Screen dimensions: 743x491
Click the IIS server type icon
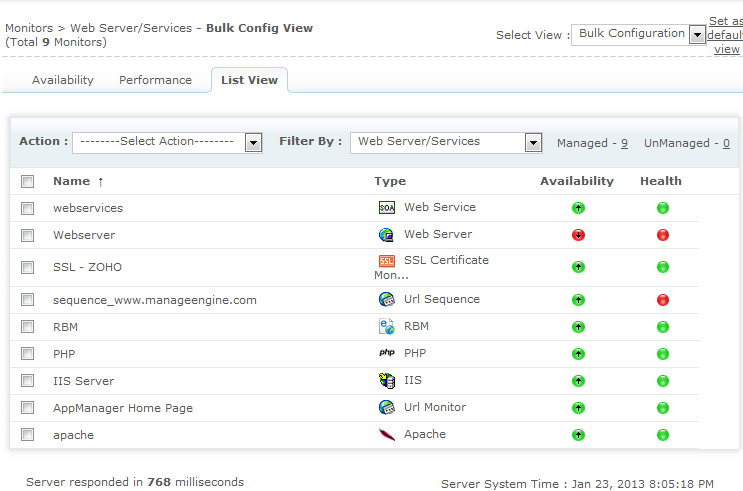[387, 381]
